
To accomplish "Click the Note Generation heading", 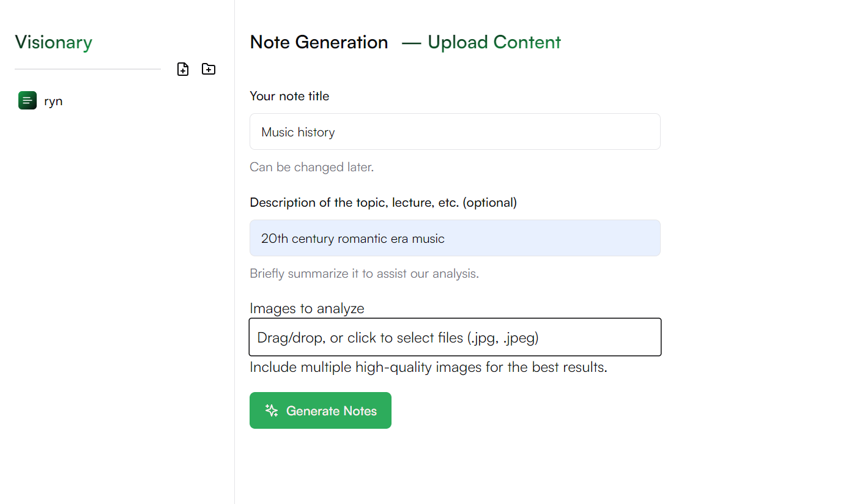I will [319, 42].
